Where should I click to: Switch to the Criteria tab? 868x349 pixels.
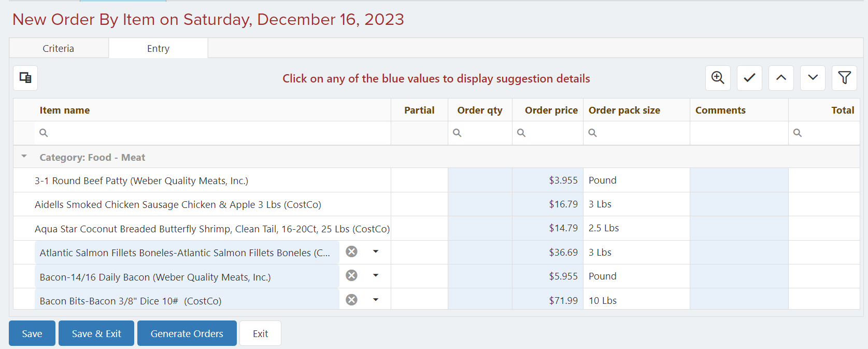[59, 48]
